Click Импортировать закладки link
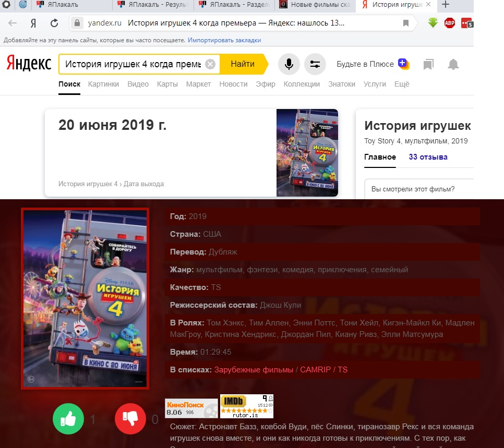Image resolution: width=504 pixels, height=448 pixels. tap(224, 40)
